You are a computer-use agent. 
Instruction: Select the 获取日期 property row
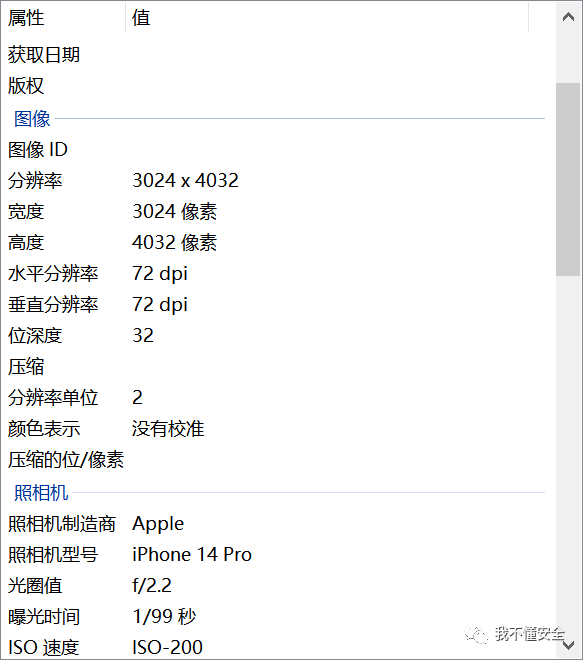278,55
